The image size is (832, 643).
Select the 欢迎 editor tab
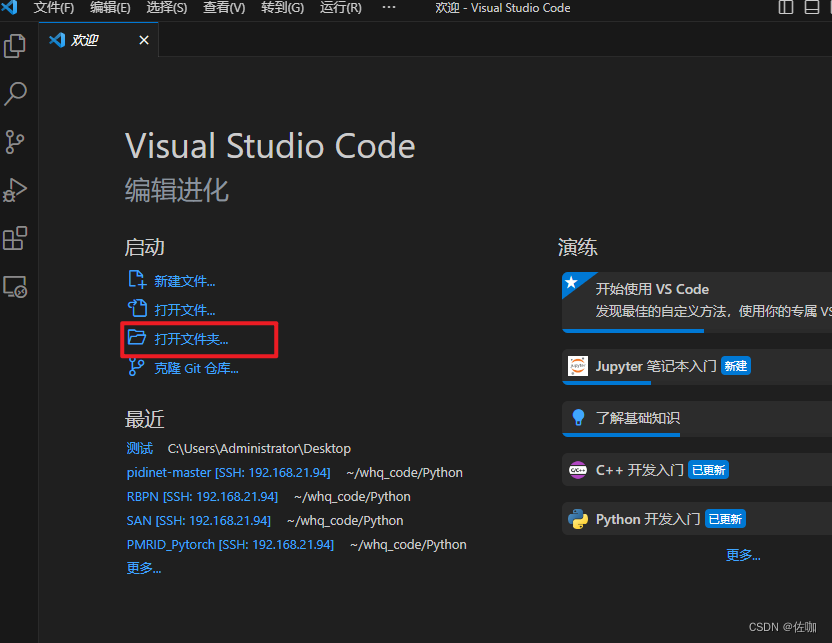[x=99, y=40]
